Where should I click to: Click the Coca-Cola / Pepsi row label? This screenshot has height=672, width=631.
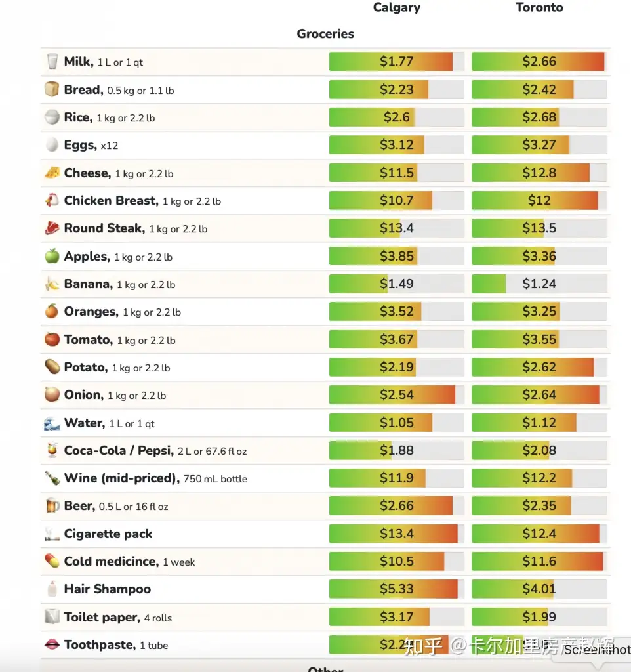click(x=118, y=451)
